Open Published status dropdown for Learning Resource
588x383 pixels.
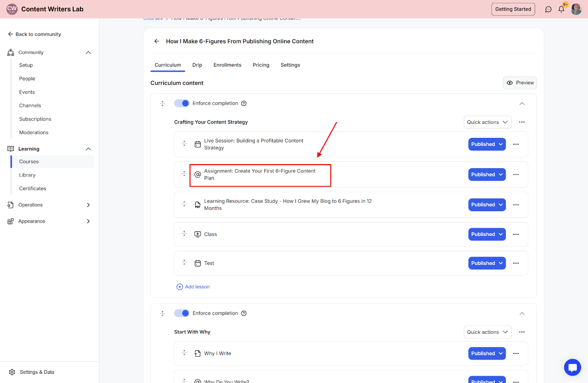487,205
